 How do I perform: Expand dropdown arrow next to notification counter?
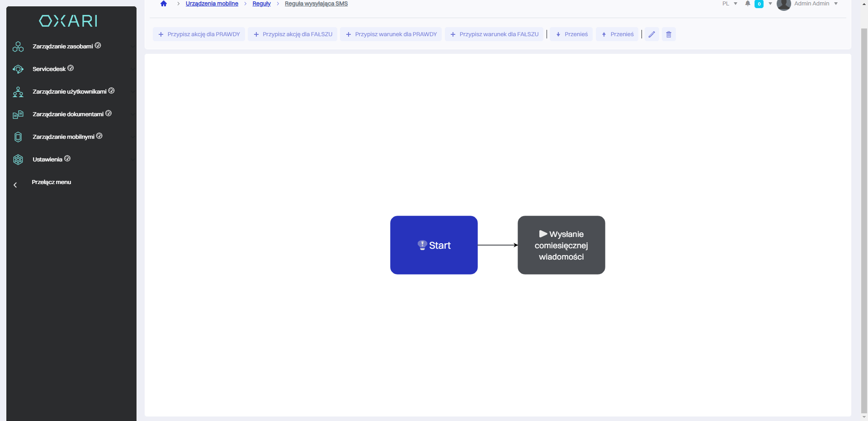(x=770, y=4)
